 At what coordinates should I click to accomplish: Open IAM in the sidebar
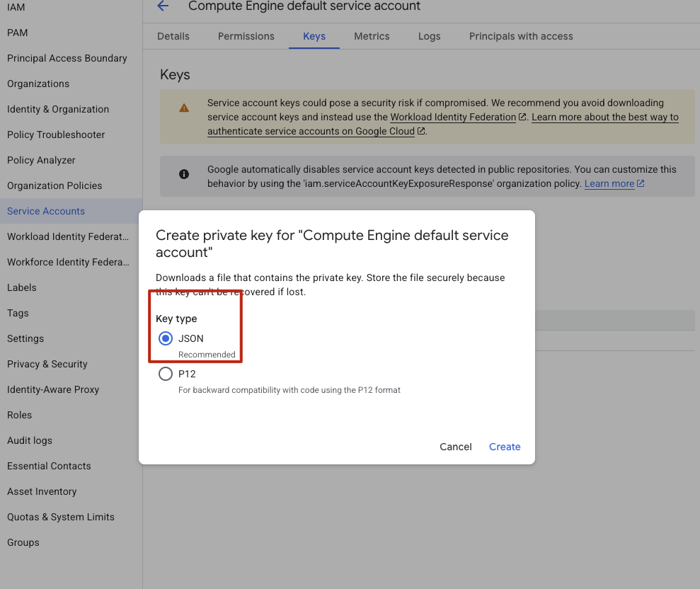[16, 7]
